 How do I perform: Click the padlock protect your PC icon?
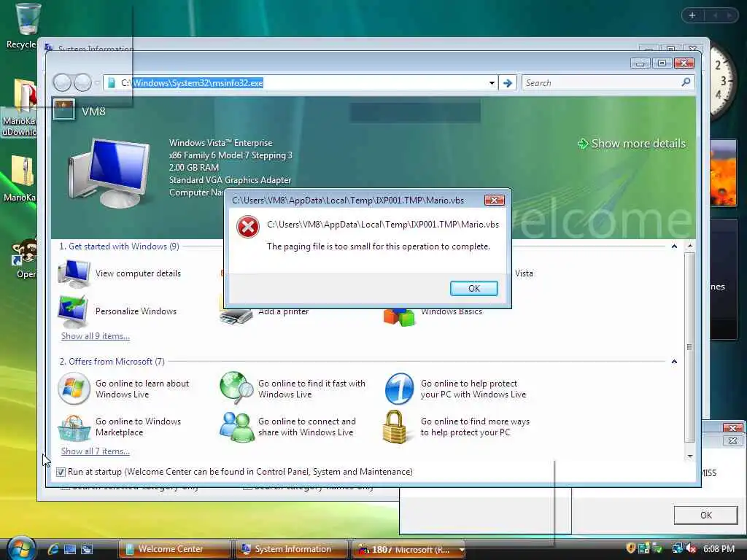click(x=395, y=427)
